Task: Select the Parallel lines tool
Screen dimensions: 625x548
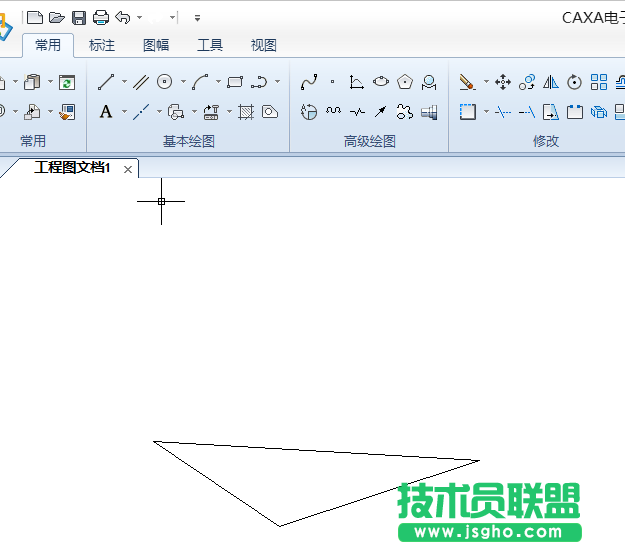Action: point(141,82)
